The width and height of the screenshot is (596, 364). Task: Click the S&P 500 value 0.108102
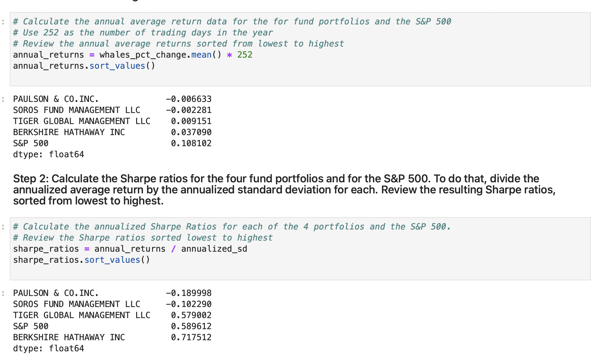pos(191,143)
